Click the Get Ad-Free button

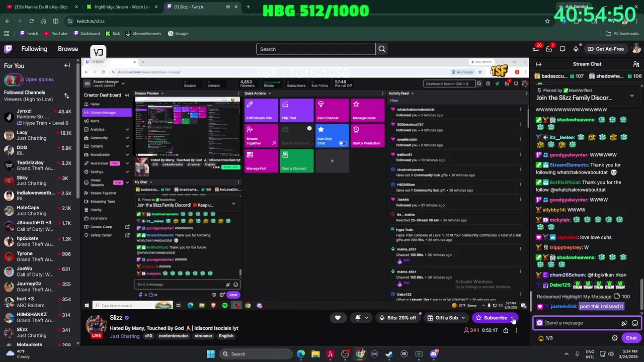tap(606, 49)
